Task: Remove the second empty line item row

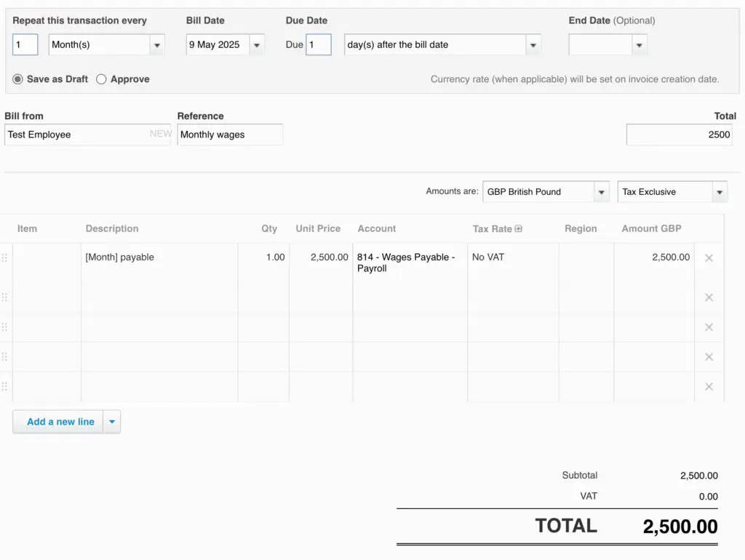Action: click(709, 327)
